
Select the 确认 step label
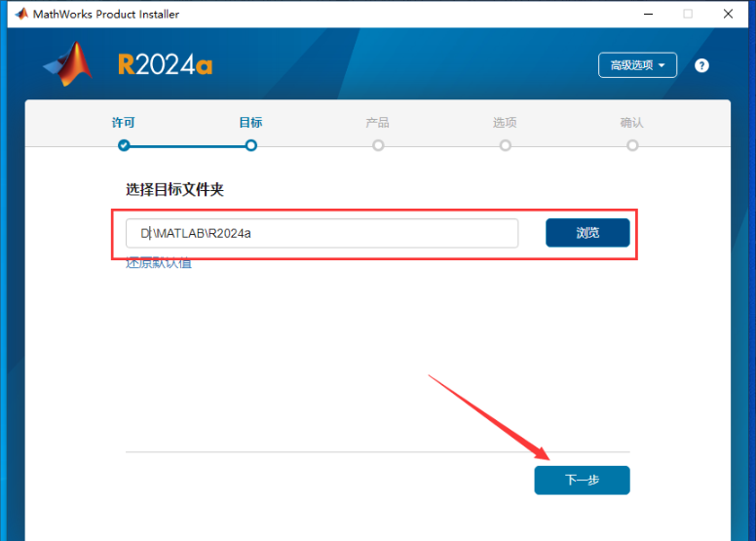tap(632, 122)
